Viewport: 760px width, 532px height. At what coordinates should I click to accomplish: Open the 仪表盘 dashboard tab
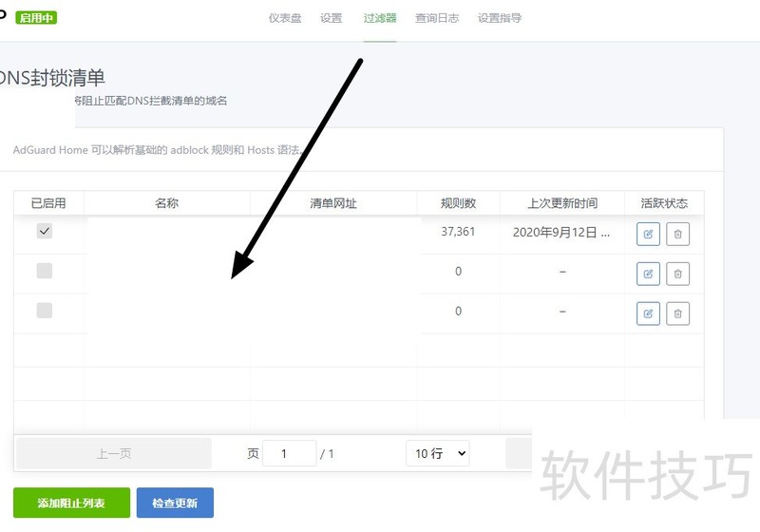(285, 18)
